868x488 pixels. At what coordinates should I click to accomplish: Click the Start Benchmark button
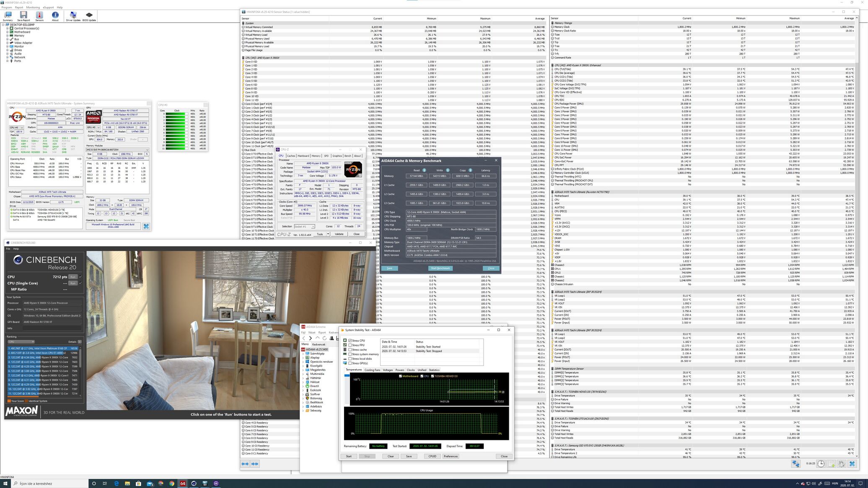coord(440,268)
